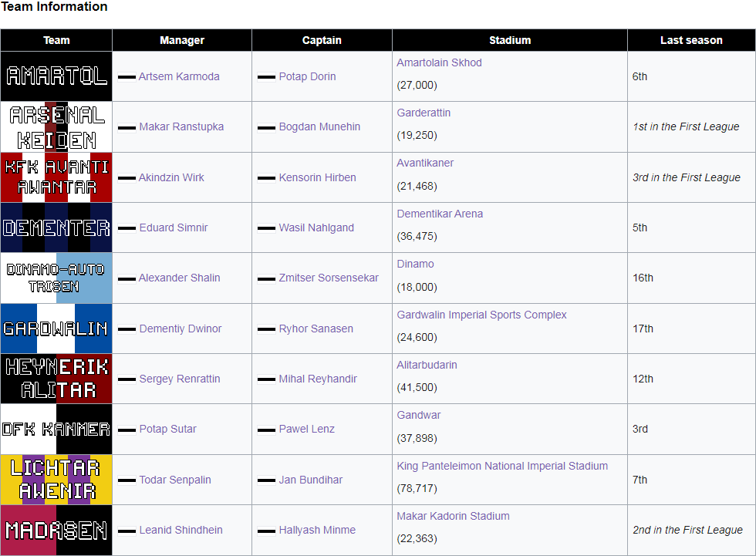The height and width of the screenshot is (556, 756).
Task: Click the Heynerik Alitar banner
Action: 56,379
